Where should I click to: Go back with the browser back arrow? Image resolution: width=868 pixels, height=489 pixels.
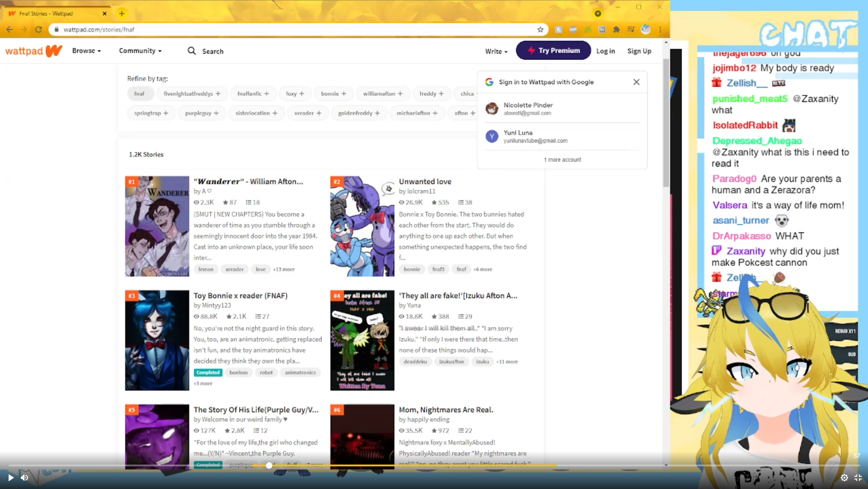point(10,29)
